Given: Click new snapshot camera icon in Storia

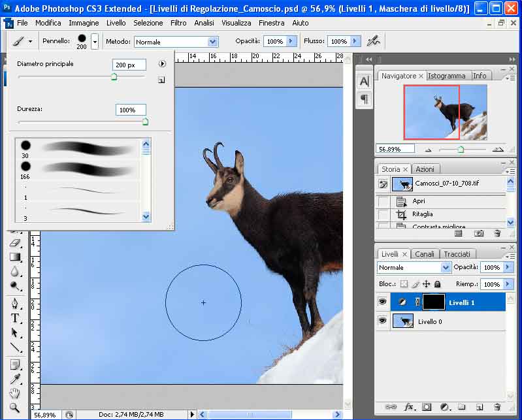Looking at the screenshot, I should pos(479,233).
